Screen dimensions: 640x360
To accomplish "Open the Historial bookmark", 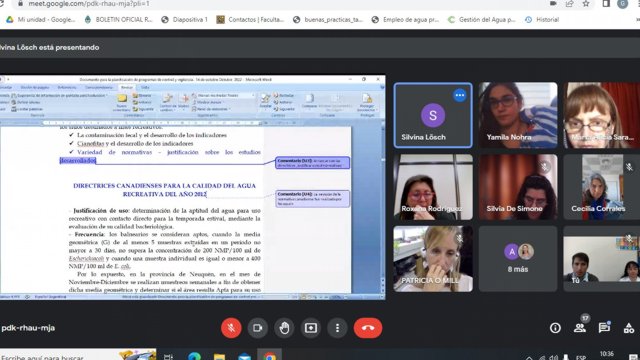I will (x=542, y=20).
